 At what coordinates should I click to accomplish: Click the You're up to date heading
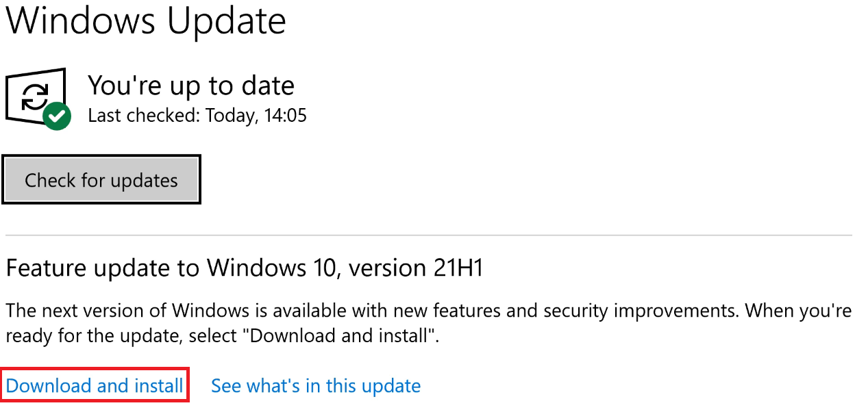(x=190, y=85)
